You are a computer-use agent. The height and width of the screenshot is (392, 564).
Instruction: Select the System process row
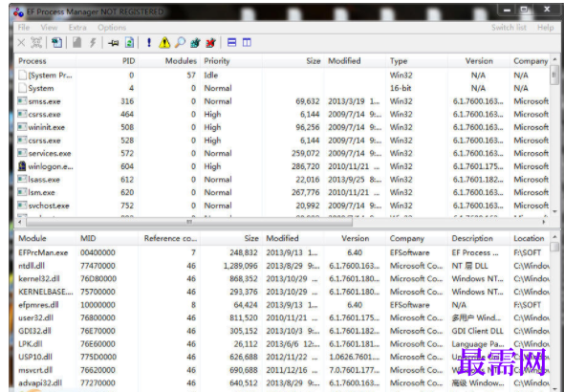[x=282, y=88]
